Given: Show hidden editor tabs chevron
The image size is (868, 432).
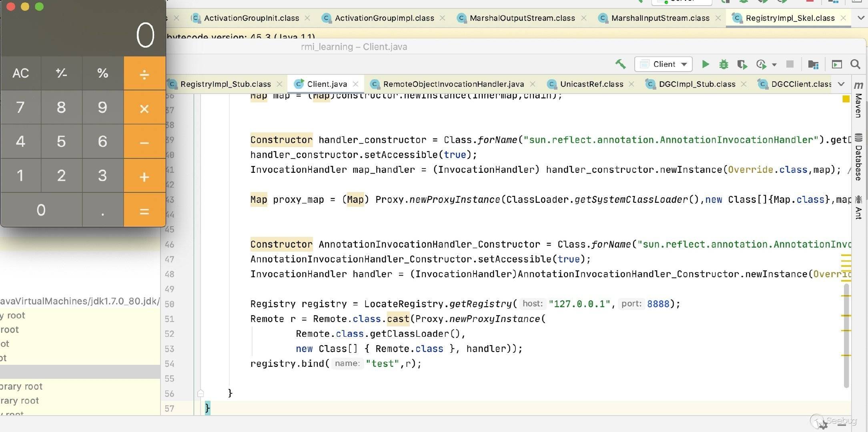Looking at the screenshot, I should (841, 84).
